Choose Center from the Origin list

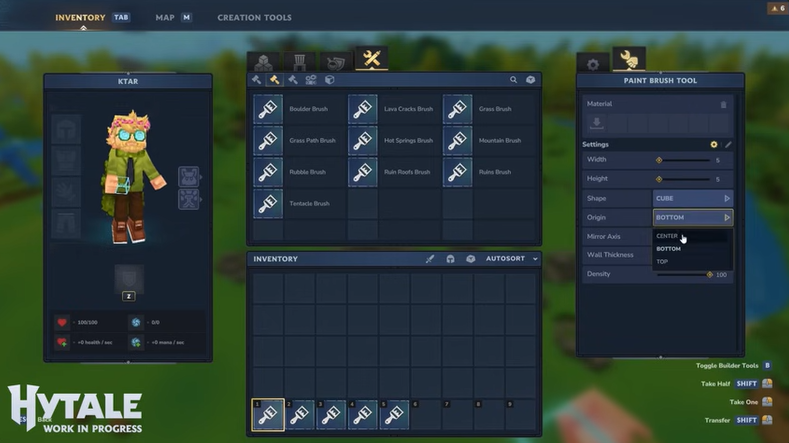coord(668,236)
